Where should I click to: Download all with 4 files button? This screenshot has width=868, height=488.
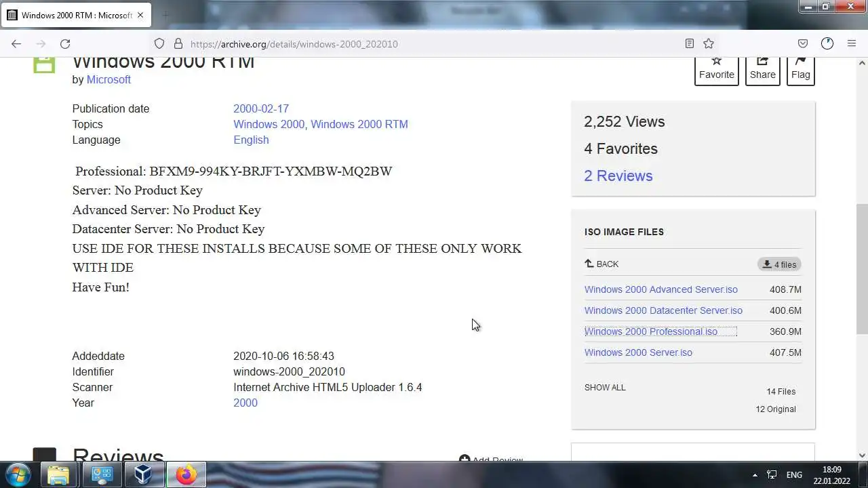779,264
